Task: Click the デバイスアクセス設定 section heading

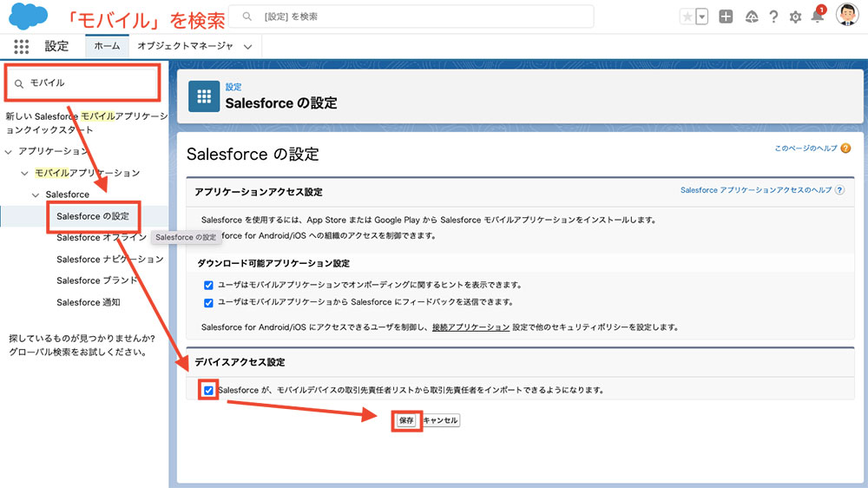Action: (x=240, y=362)
